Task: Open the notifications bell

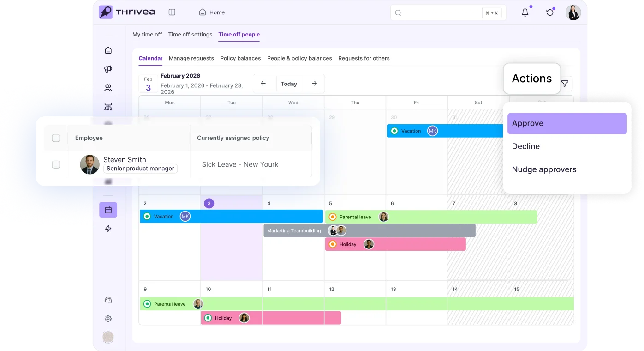Action: (x=525, y=12)
